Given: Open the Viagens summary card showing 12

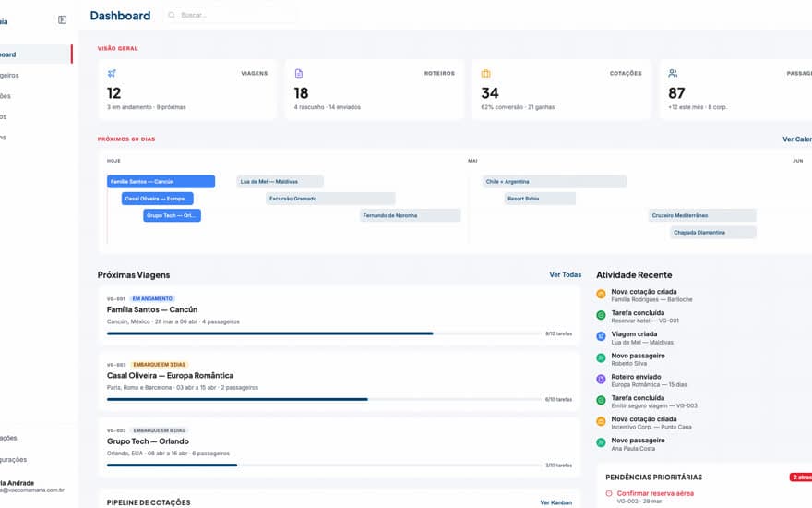Looking at the screenshot, I should point(187,90).
